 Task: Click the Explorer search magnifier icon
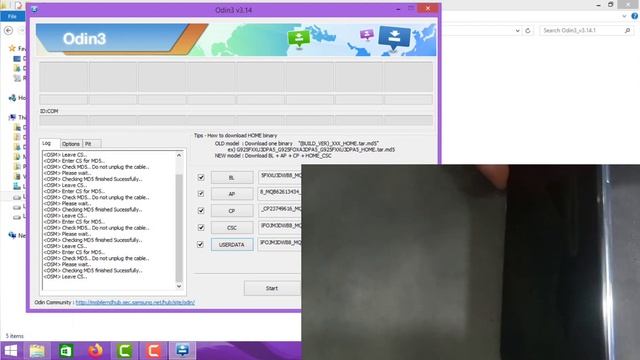point(627,31)
